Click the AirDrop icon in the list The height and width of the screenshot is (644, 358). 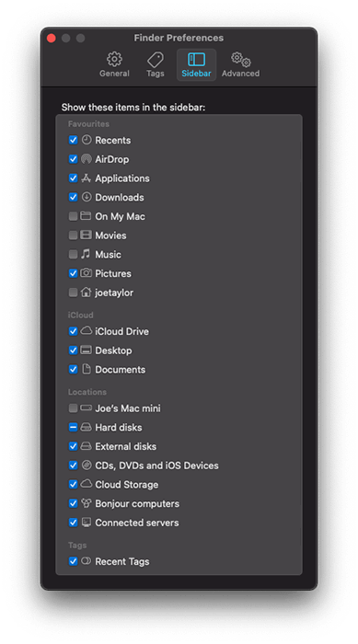(86, 159)
